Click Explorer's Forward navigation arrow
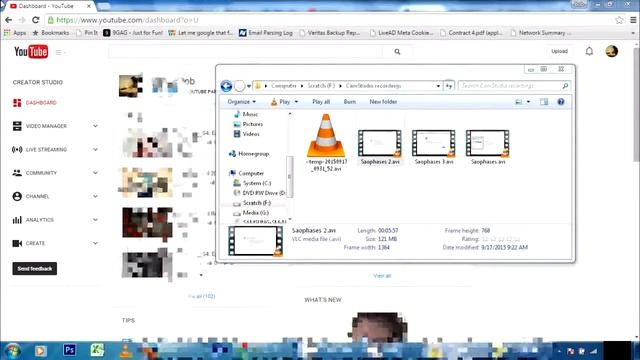 pos(240,86)
